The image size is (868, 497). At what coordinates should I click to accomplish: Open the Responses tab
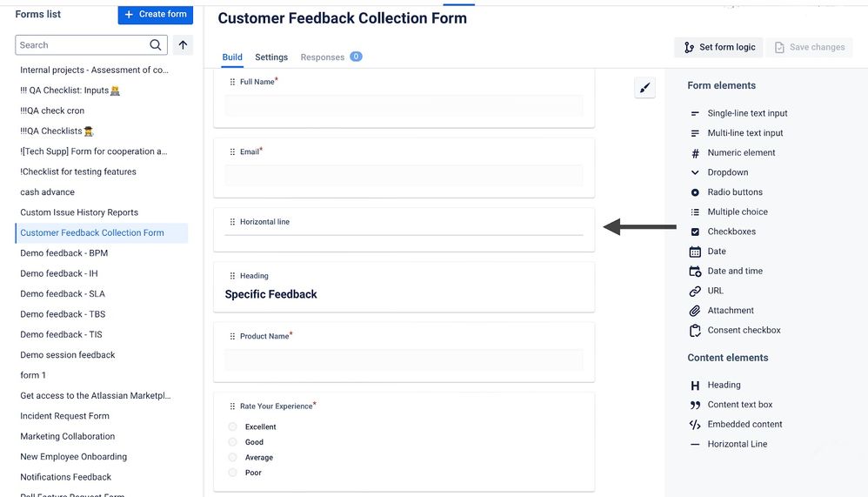(x=331, y=57)
